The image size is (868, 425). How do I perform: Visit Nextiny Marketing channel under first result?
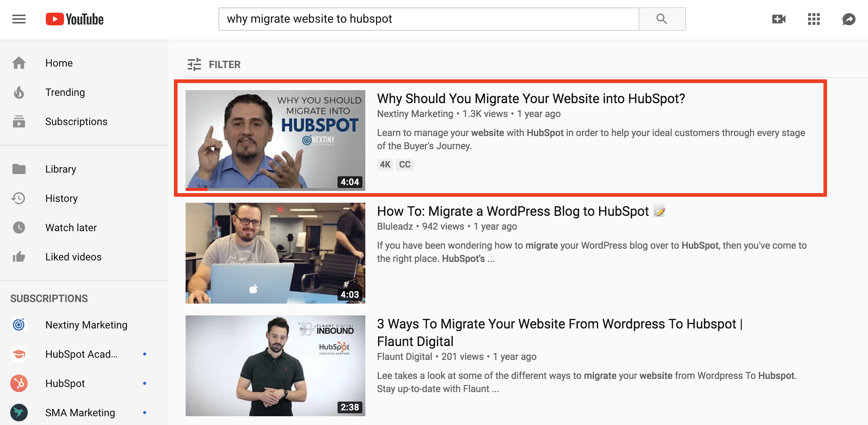(x=415, y=114)
